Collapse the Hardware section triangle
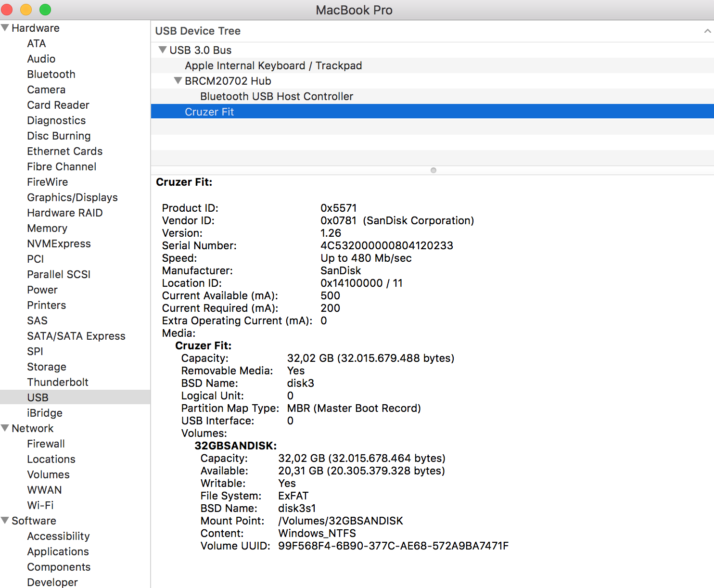 [x=5, y=28]
